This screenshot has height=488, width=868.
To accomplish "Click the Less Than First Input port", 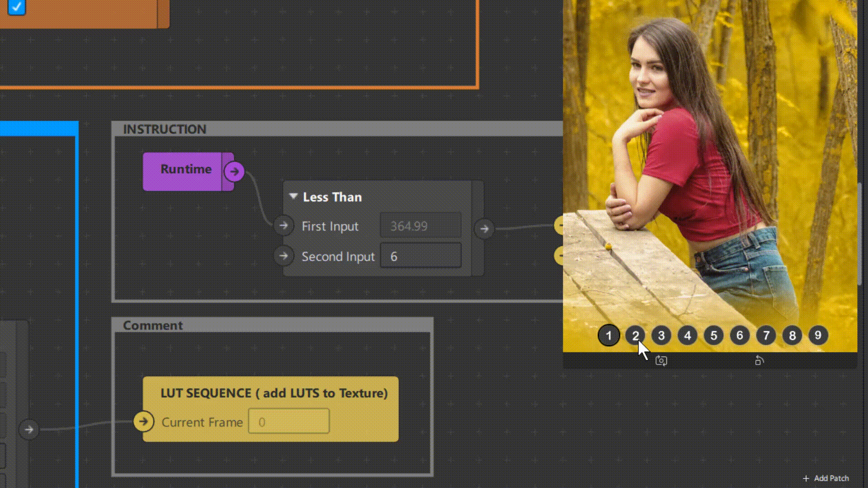I will tap(283, 225).
